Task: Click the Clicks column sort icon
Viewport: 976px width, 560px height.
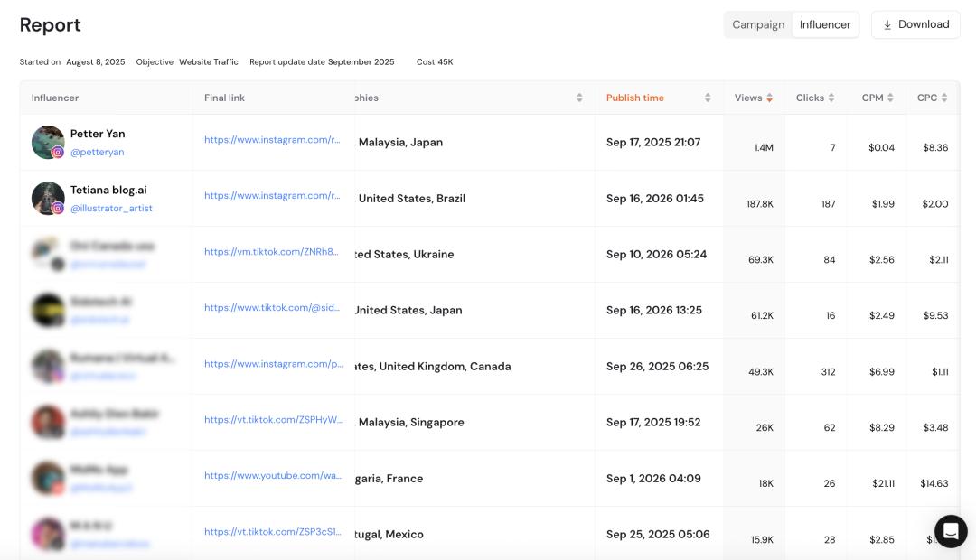Action: point(831,98)
